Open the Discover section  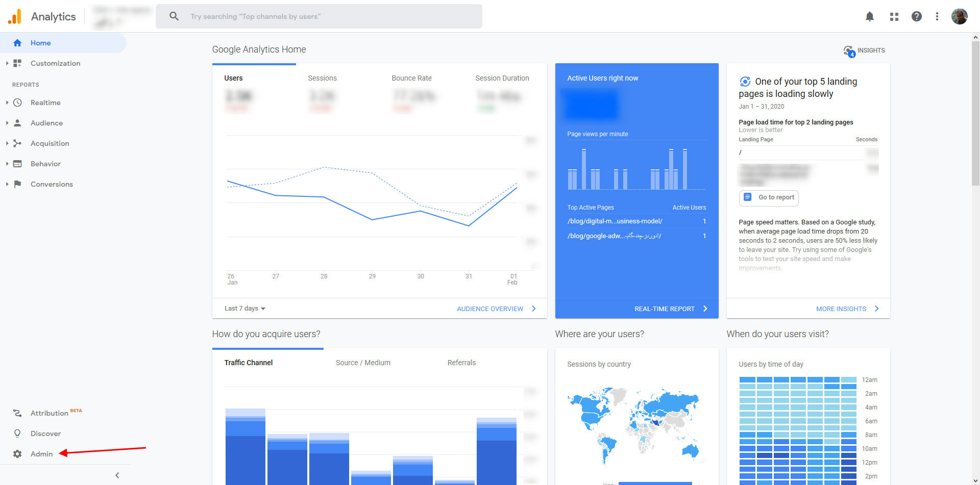45,433
